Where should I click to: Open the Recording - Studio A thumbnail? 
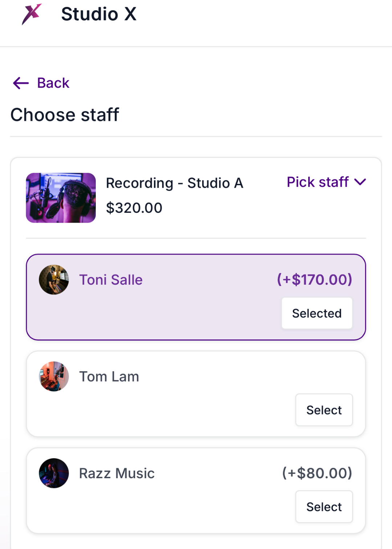click(x=61, y=198)
